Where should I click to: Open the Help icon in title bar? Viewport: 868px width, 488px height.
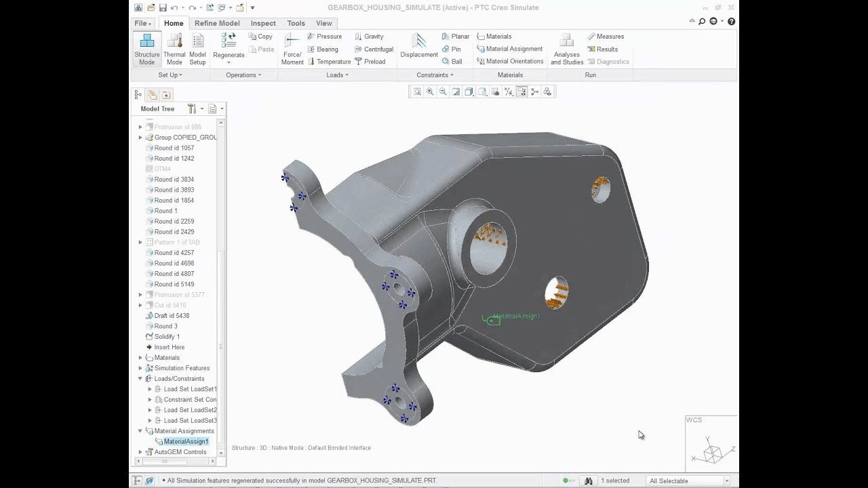(x=732, y=22)
